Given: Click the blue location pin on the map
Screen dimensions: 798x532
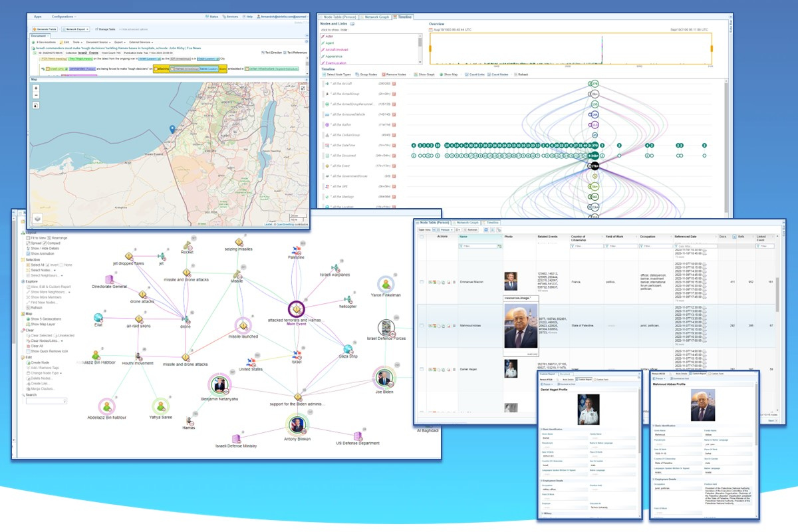Looking at the screenshot, I should pyautogui.click(x=172, y=130).
